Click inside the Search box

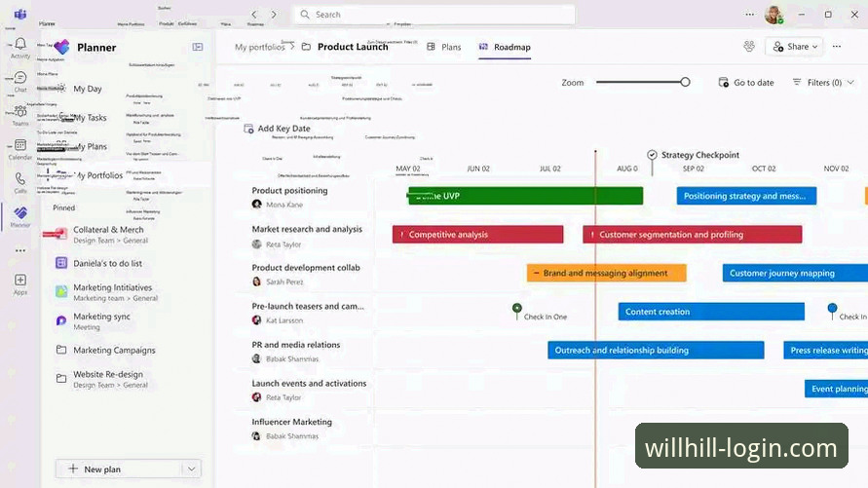pos(434,15)
